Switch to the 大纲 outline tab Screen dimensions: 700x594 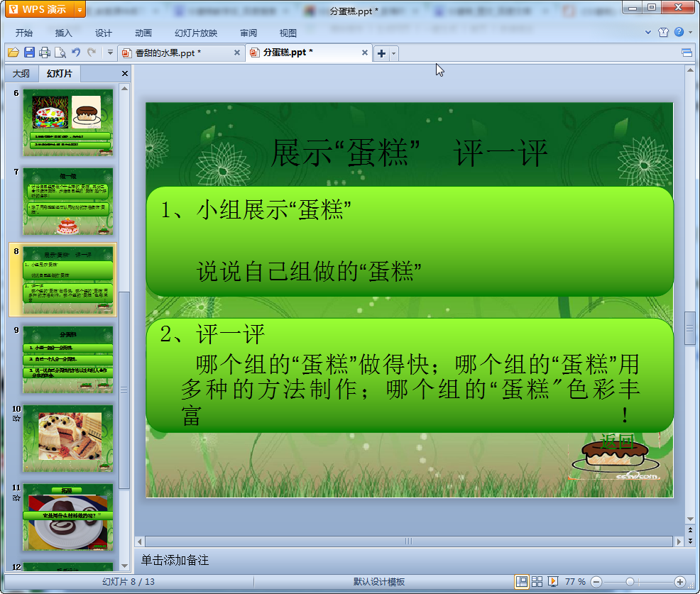coord(21,74)
